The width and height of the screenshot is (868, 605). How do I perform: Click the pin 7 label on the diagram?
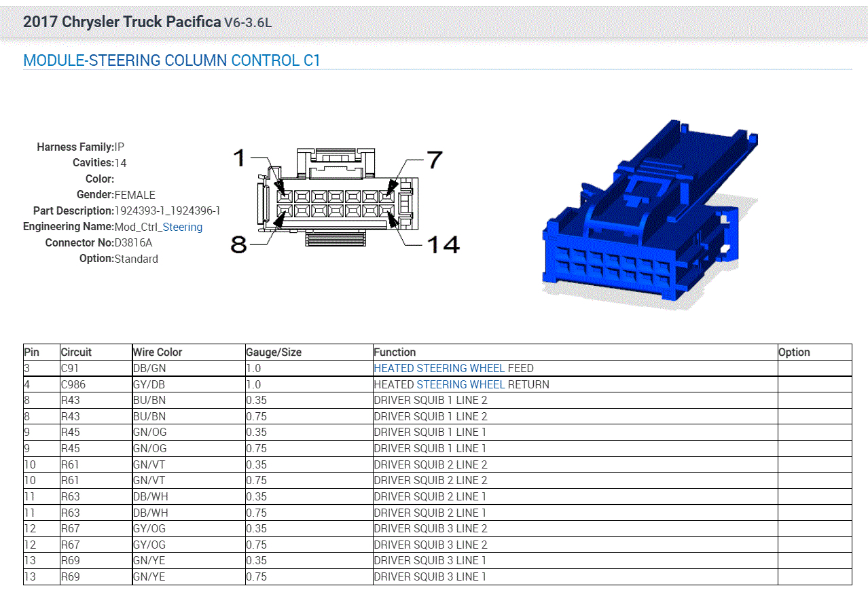(x=435, y=160)
